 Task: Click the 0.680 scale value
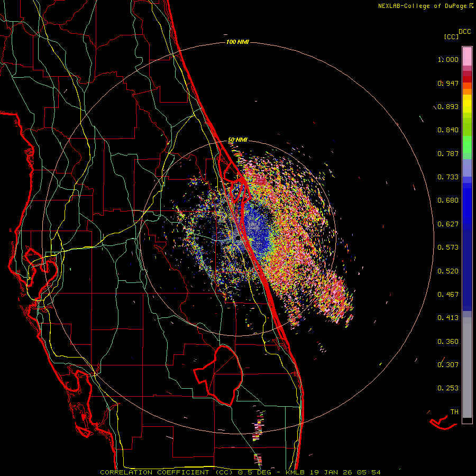pyautogui.click(x=448, y=200)
